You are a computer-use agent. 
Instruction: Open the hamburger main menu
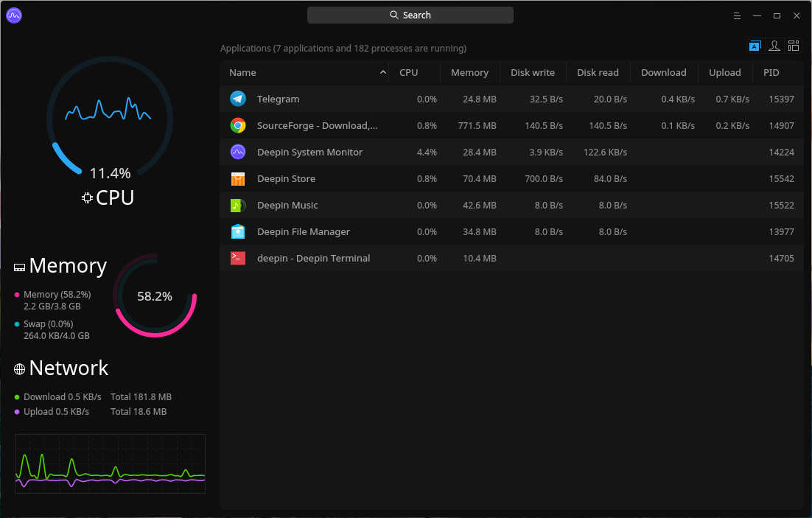737,16
